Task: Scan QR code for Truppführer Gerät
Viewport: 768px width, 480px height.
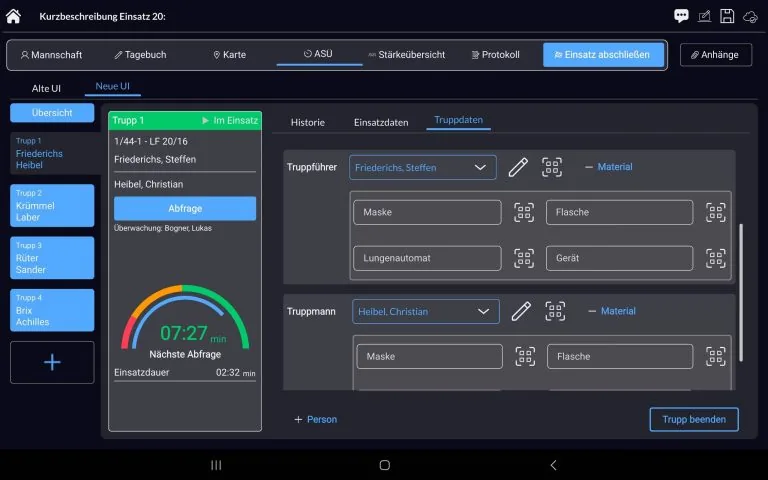Action: point(716,258)
